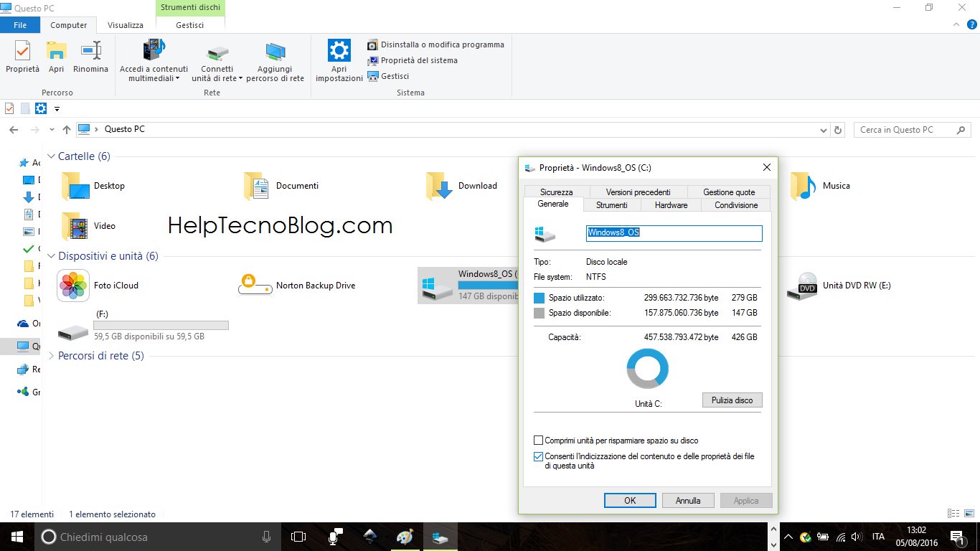Open the address bar history dropdown
This screenshot has height=551, width=980.
823,130
